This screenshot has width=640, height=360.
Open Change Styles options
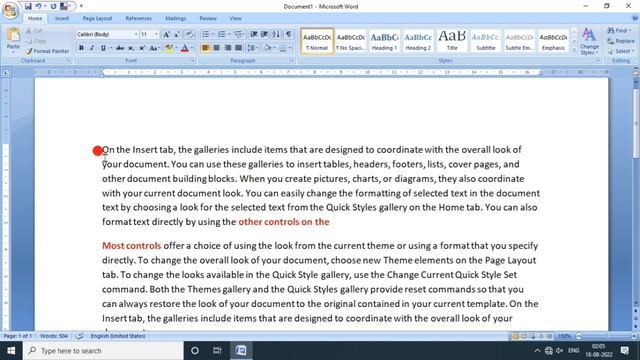coord(589,41)
